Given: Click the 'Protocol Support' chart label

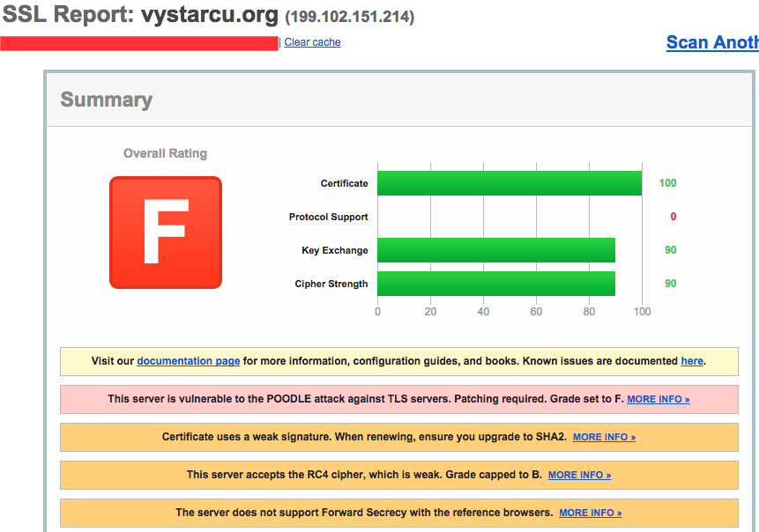Looking at the screenshot, I should (328, 217).
